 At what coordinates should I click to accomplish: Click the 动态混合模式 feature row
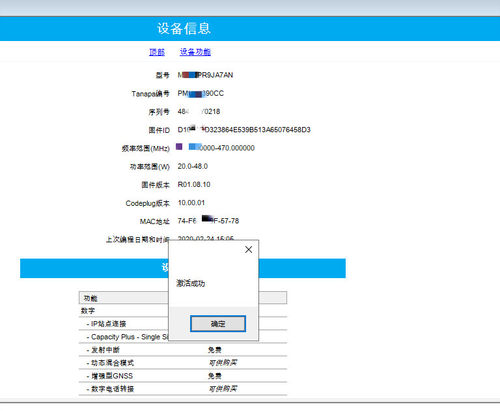point(183,363)
